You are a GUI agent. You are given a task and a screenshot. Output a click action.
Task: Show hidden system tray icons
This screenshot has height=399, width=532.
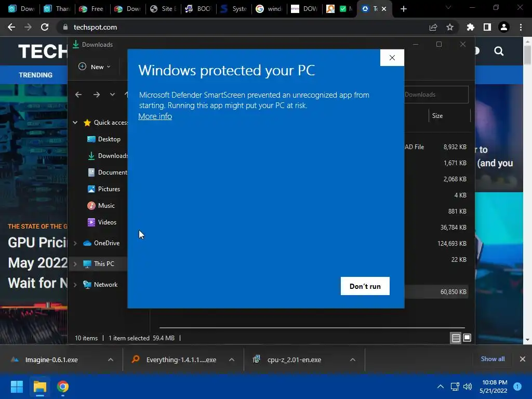(x=440, y=387)
